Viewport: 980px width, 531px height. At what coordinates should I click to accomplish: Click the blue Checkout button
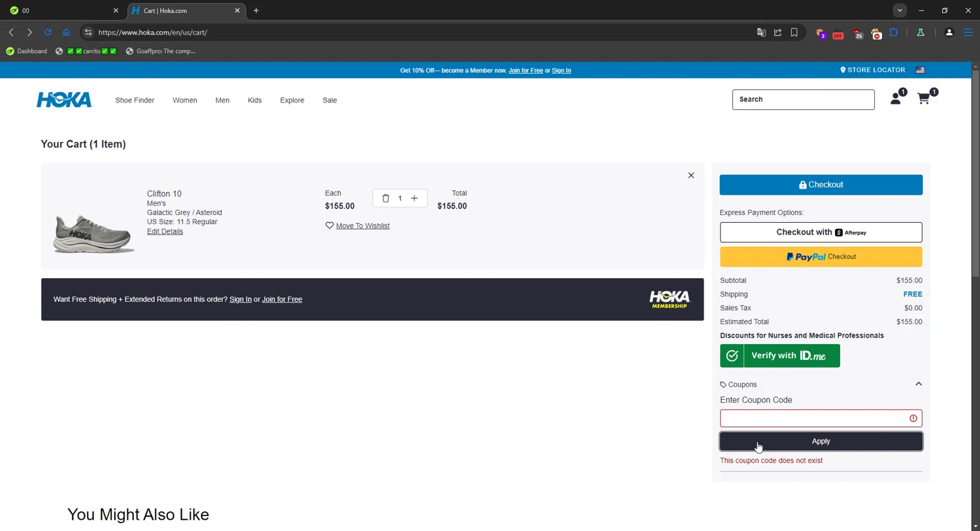coord(821,185)
